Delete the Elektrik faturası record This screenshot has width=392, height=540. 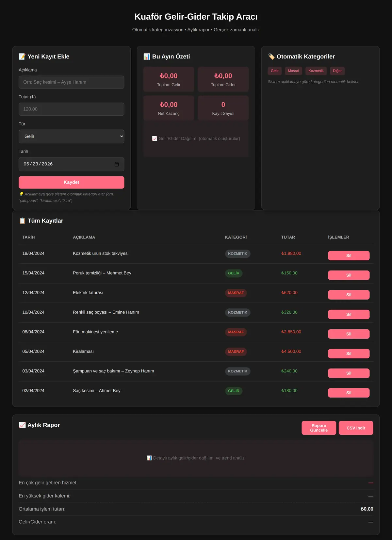[349, 295]
